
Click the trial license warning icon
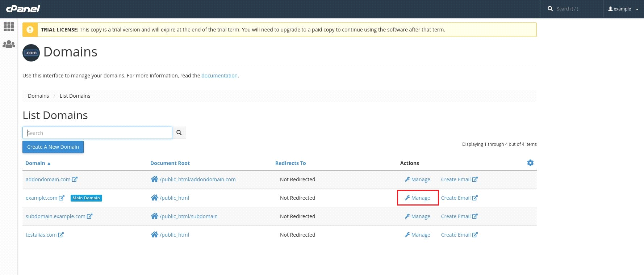[x=30, y=30]
